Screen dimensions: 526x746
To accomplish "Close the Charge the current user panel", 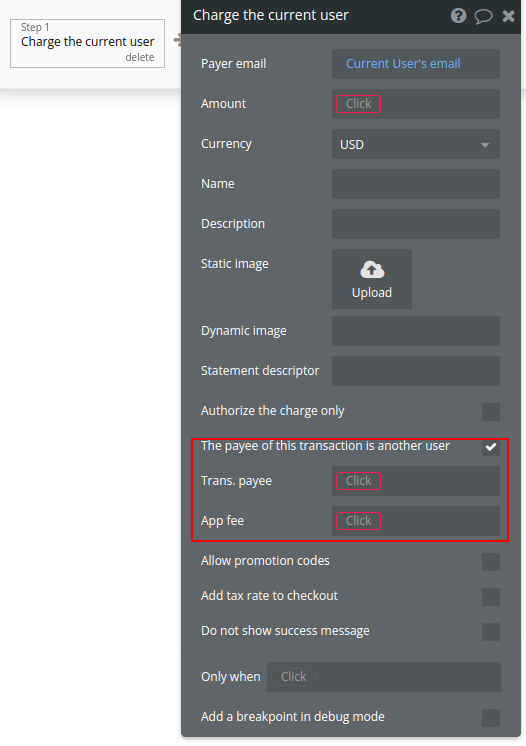I will [x=508, y=16].
